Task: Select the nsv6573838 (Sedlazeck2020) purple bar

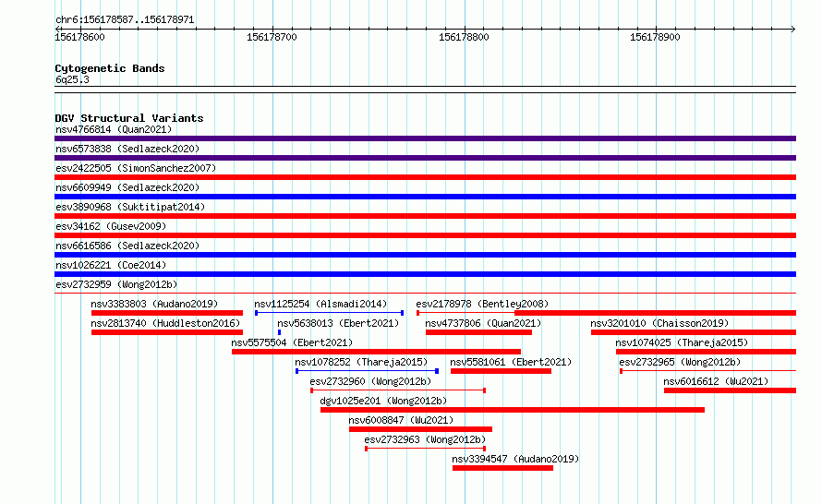Action: 425,158
